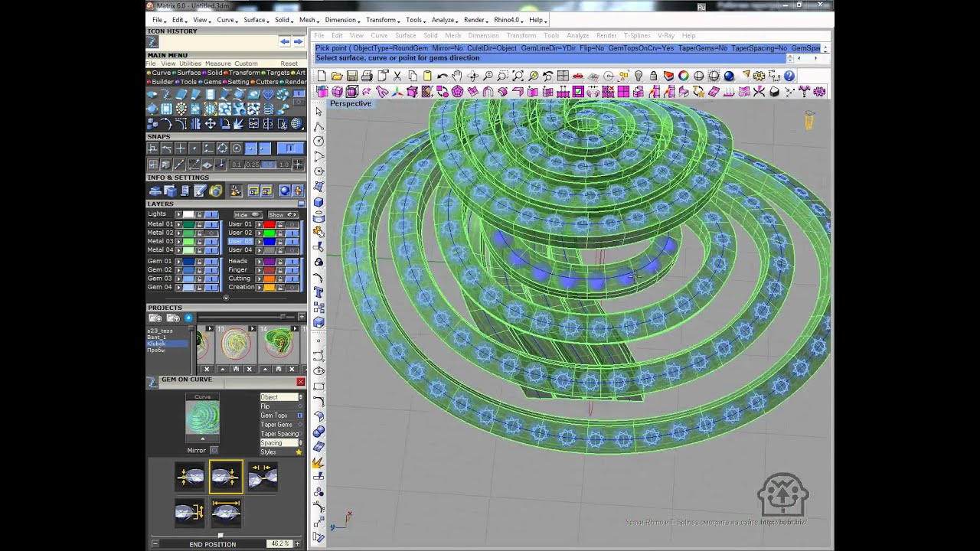The height and width of the screenshot is (551, 980).
Task: Click the 1.0 snap value button
Action: (x=284, y=165)
